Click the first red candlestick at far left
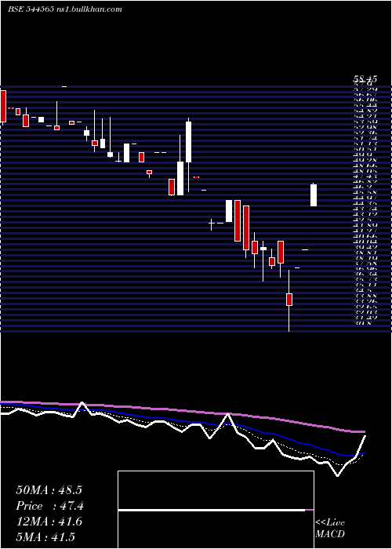392x549 pixels. [3, 107]
